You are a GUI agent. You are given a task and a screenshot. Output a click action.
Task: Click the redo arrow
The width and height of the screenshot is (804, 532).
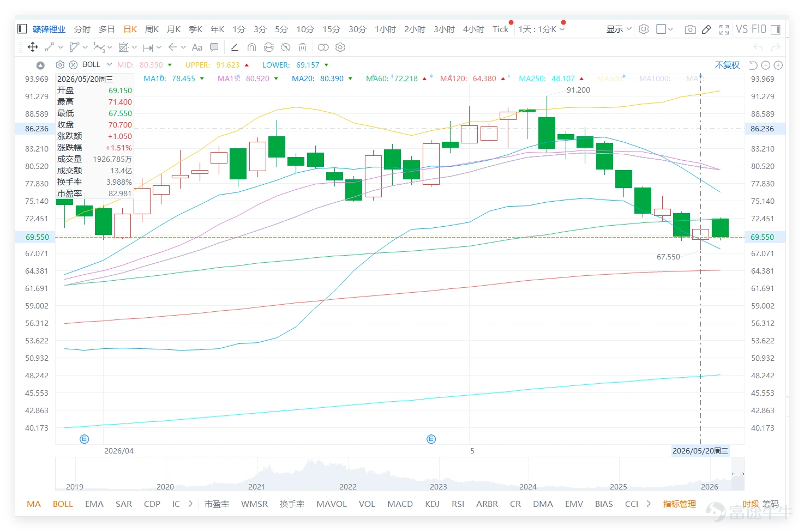pyautogui.click(x=776, y=47)
